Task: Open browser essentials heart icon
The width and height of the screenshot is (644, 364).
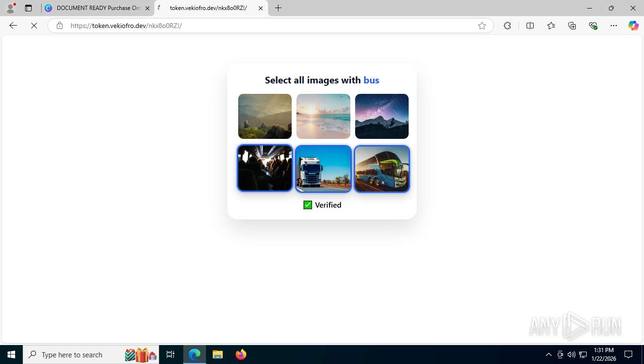Action: coord(593,26)
